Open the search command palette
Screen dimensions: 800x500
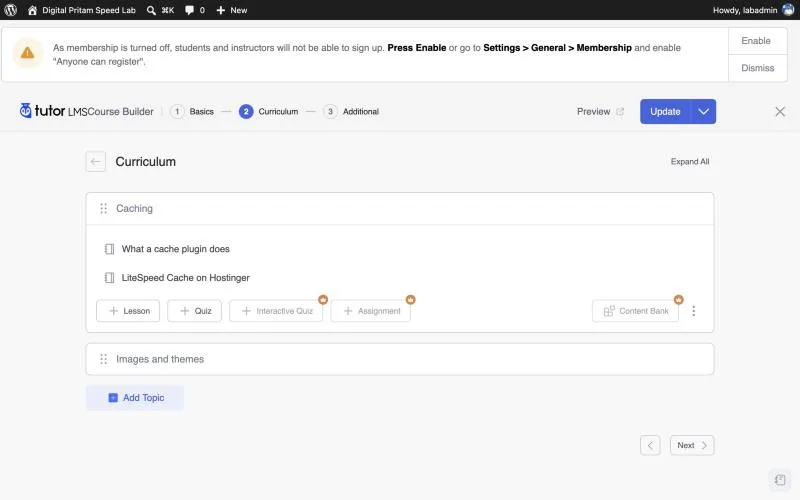click(160, 10)
